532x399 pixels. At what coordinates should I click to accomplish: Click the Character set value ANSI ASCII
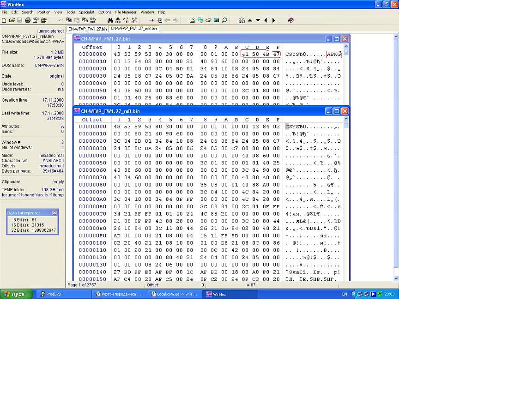53,161
